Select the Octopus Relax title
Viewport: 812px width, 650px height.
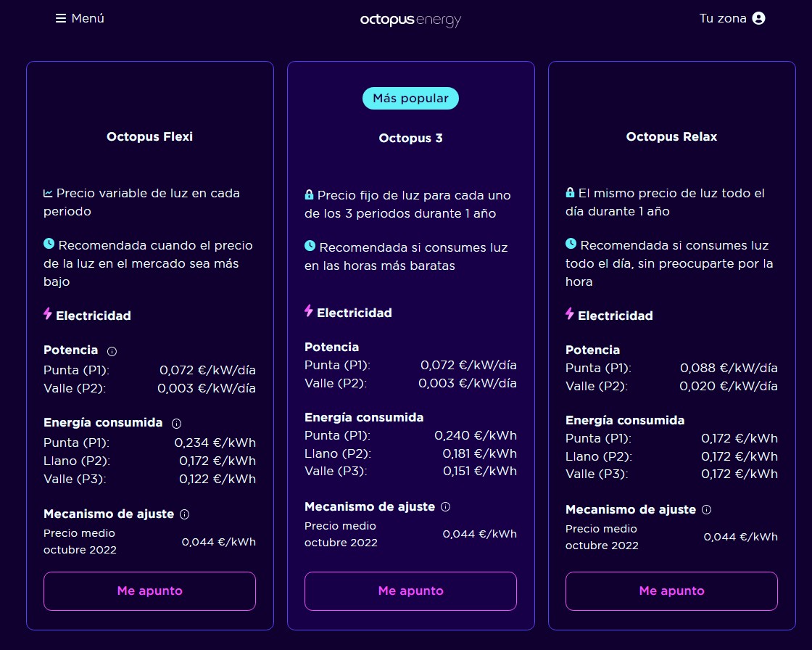[671, 137]
